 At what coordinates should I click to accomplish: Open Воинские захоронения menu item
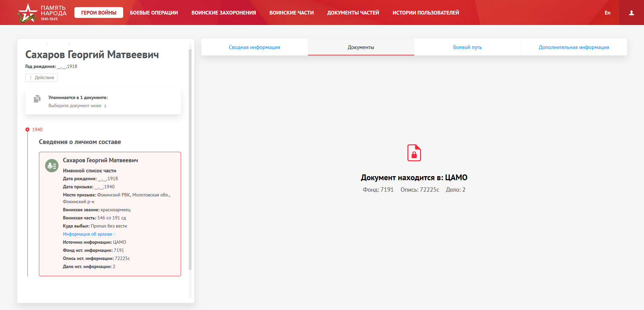[223, 13]
